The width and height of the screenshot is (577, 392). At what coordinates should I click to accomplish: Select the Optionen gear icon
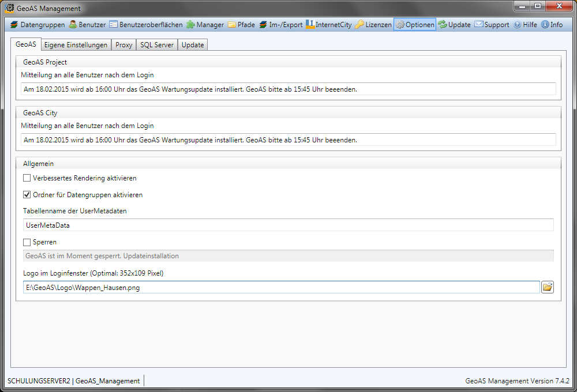[x=400, y=25]
